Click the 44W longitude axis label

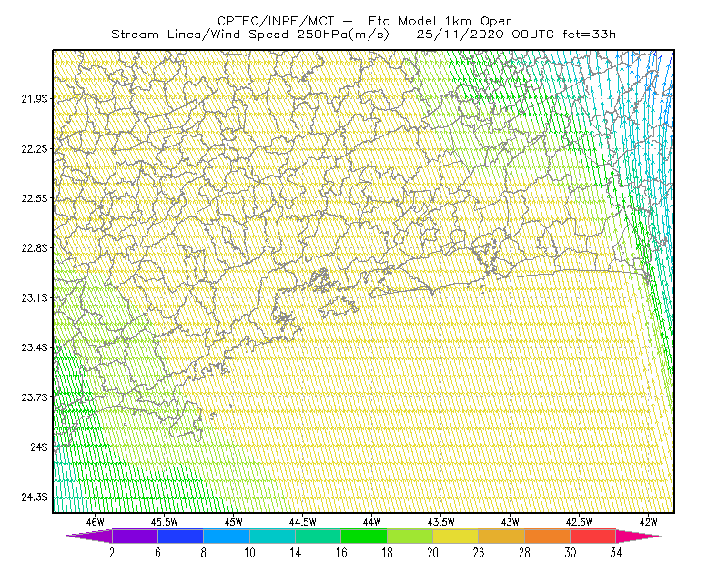(x=372, y=522)
